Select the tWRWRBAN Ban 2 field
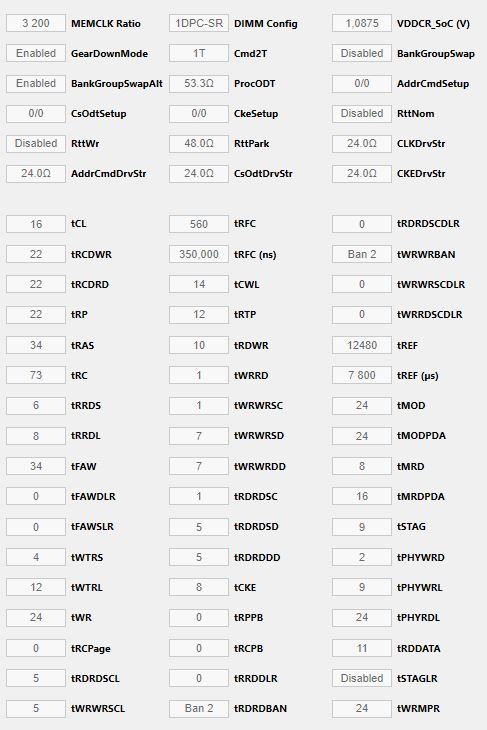The height and width of the screenshot is (730, 487). [x=362, y=254]
